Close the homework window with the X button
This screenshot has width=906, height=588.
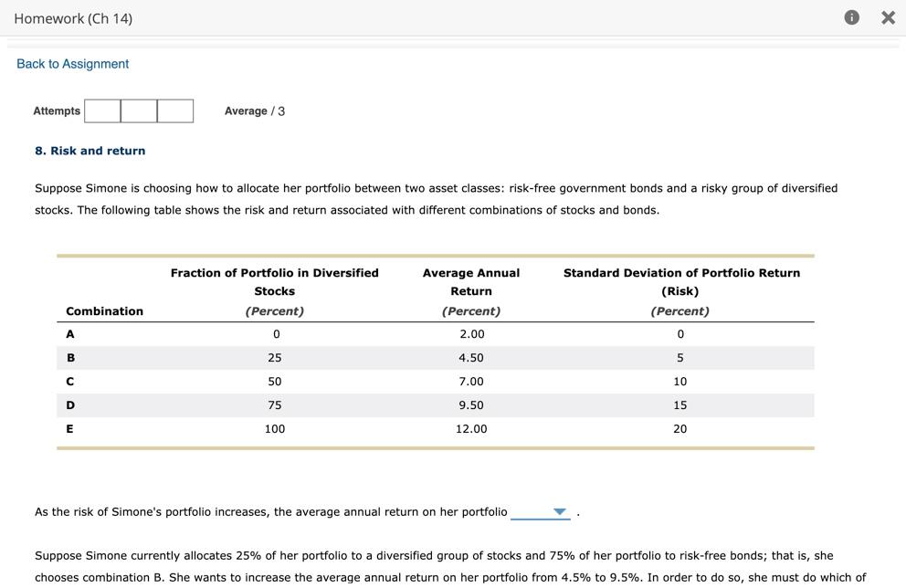[x=887, y=16]
